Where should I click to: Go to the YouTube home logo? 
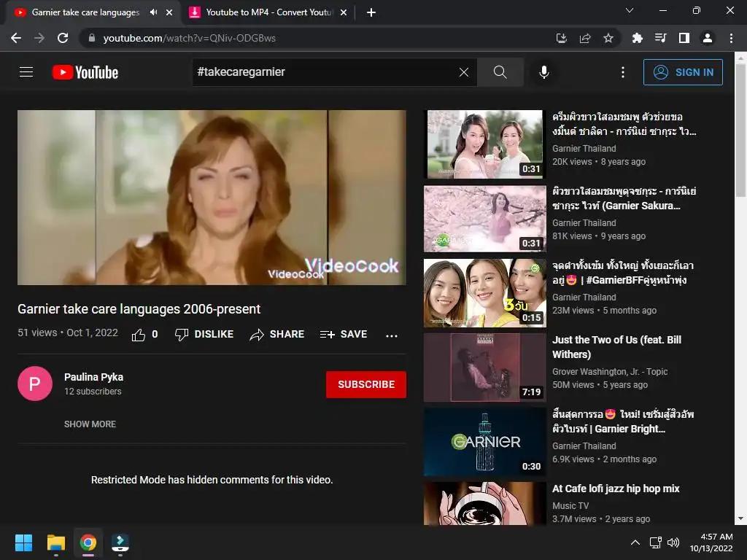click(x=85, y=72)
